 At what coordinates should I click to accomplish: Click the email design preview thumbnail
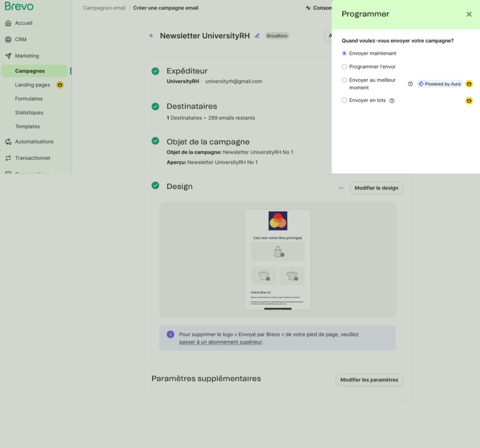[x=277, y=260]
